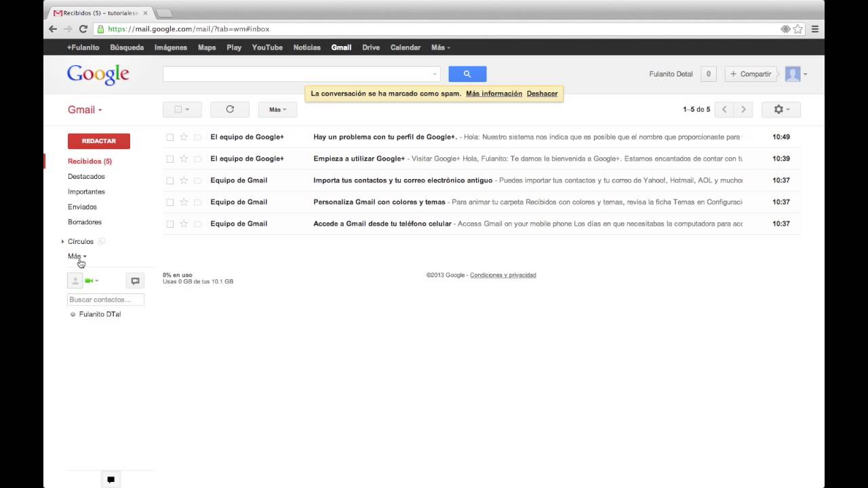Open the search options dropdown arrow
Screen dimensions: 868x488
pyautogui.click(x=435, y=74)
